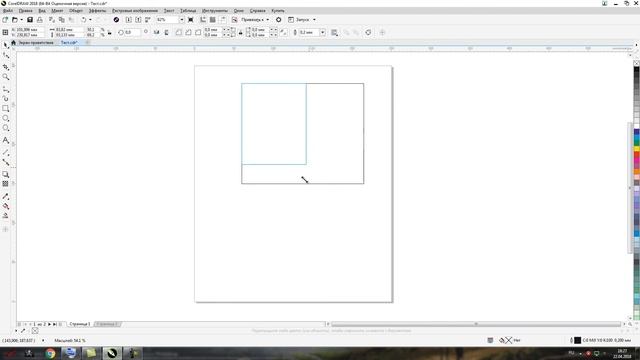The image size is (640, 360).
Task: Click the Copy icon
Action: coord(61,20)
